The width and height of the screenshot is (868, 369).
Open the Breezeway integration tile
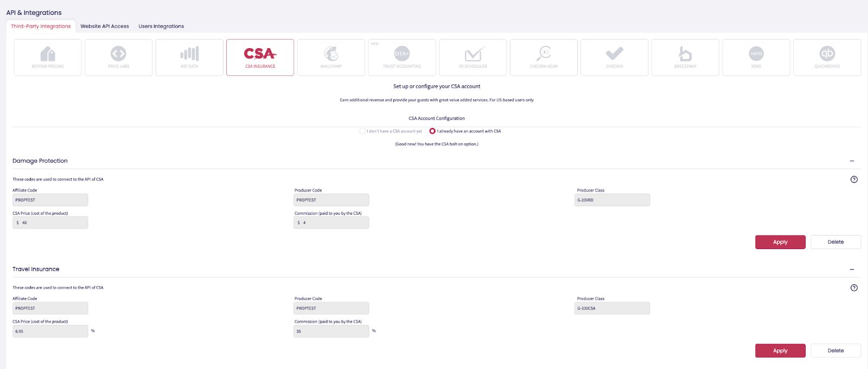[685, 57]
